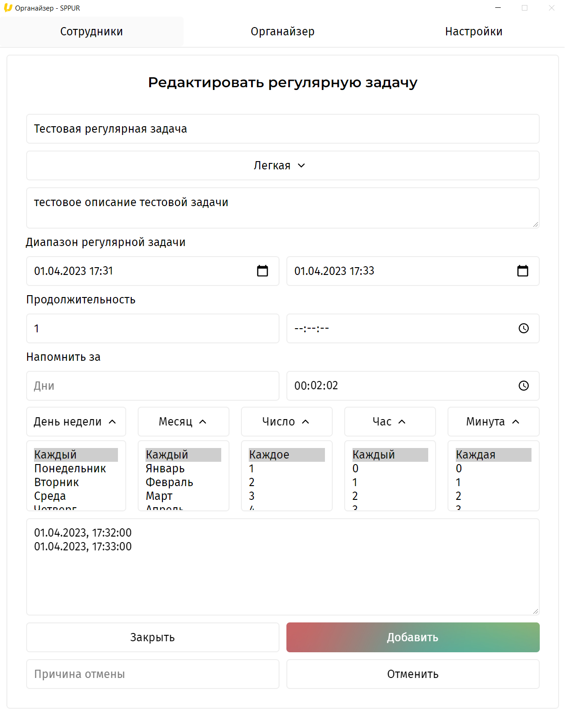Focus the empty duration time field
565x728 pixels.
(413, 329)
